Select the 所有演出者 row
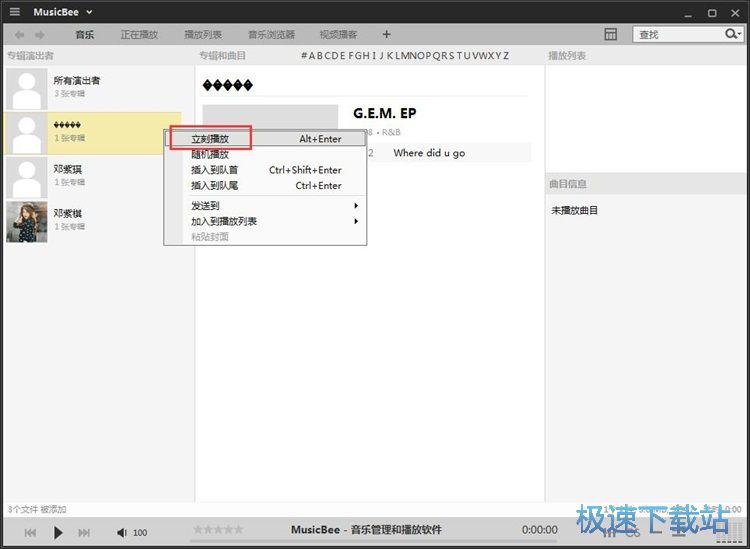The image size is (750, 549). click(x=93, y=89)
